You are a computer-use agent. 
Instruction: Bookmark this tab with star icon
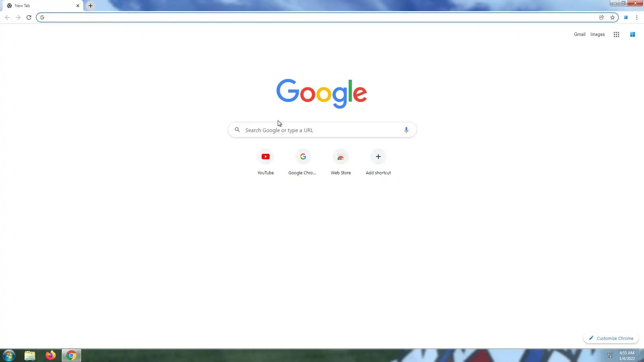tap(612, 17)
